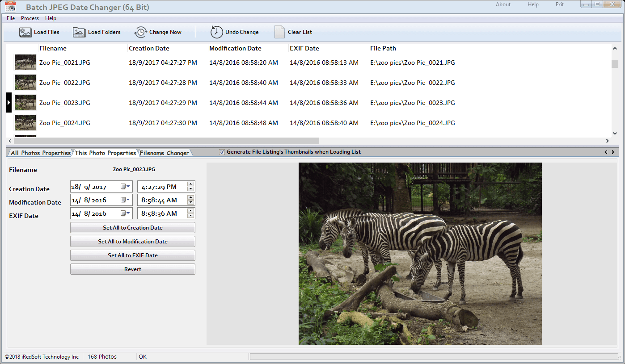The image size is (625, 364).
Task: Click About link in title bar
Action: pos(503,4)
